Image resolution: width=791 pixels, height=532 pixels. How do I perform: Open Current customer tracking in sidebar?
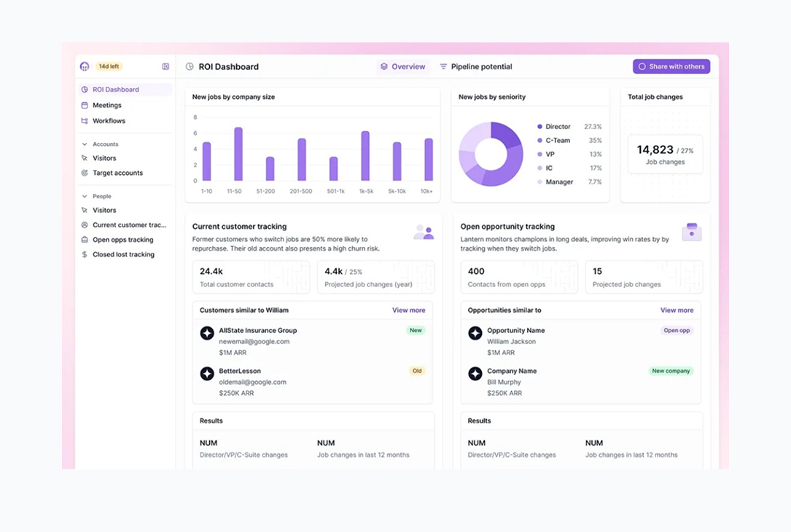(129, 225)
